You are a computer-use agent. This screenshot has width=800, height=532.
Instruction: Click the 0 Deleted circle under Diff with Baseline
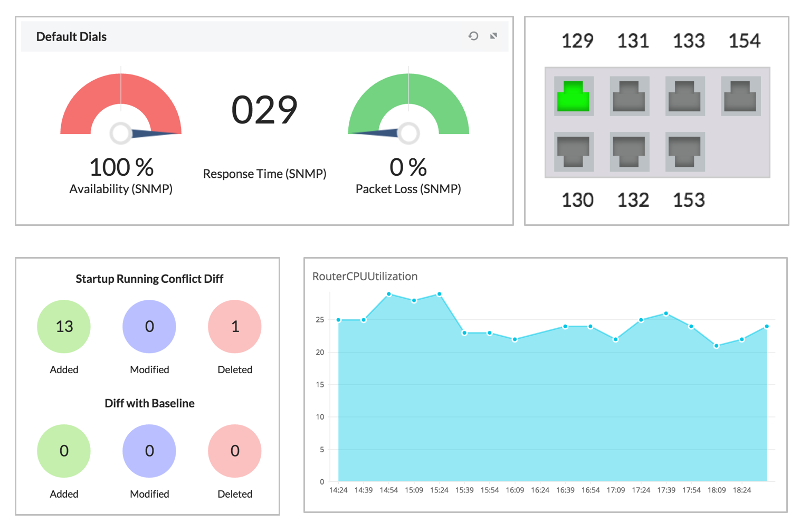click(x=235, y=451)
